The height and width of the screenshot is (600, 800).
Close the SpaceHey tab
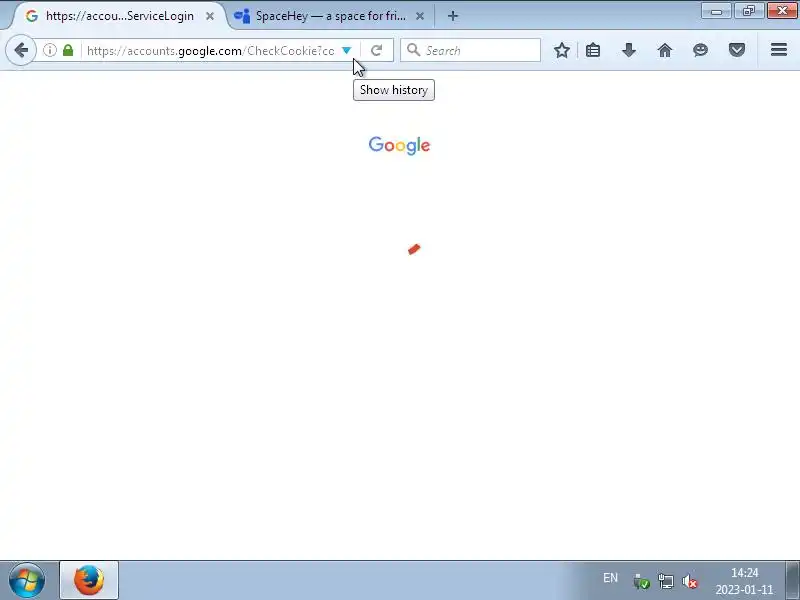pos(420,16)
